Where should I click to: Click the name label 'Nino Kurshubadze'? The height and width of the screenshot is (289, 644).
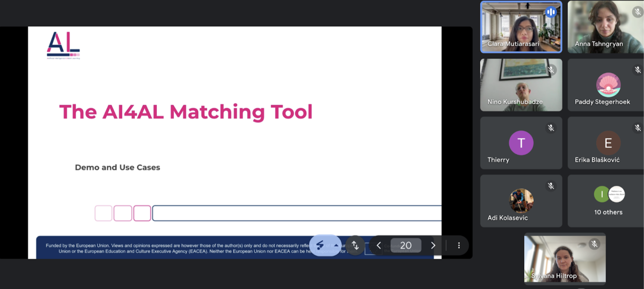(515, 102)
